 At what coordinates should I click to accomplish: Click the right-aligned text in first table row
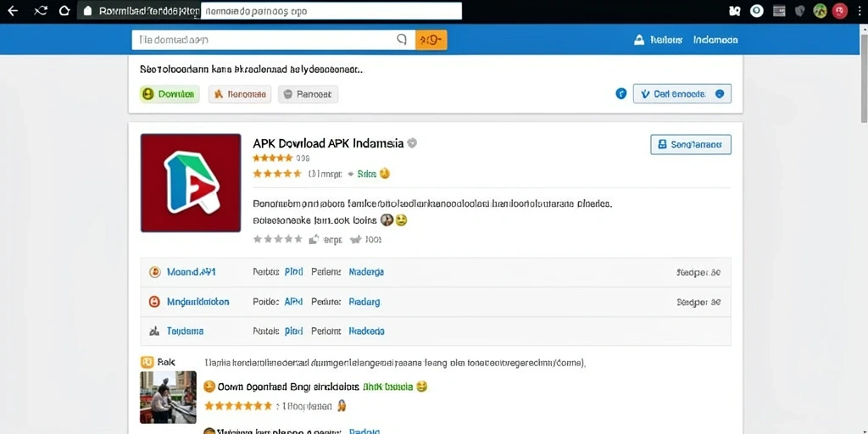pyautogui.click(x=698, y=272)
